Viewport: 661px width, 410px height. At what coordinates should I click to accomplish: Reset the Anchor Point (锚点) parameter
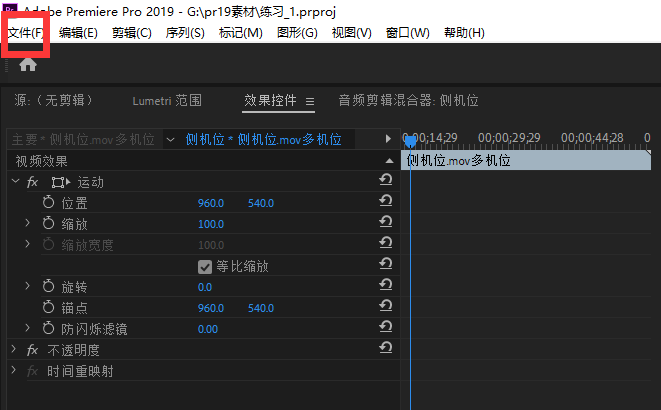[385, 306]
